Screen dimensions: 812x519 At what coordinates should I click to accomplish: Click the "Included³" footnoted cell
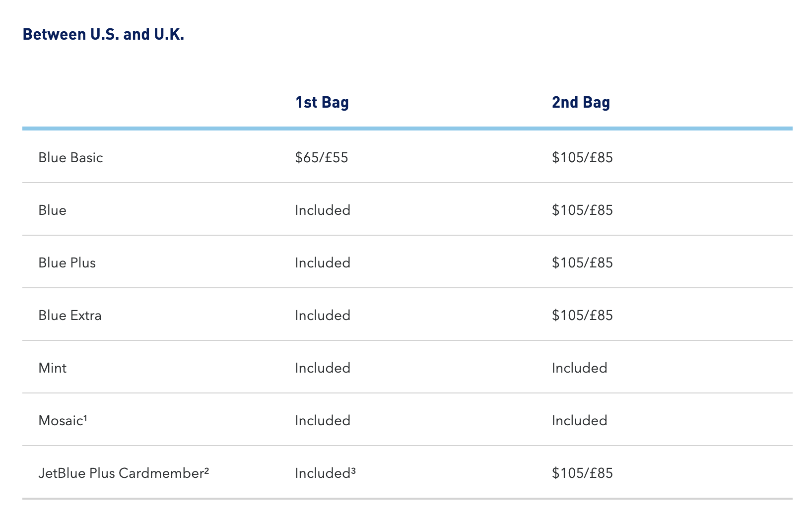tap(325, 473)
